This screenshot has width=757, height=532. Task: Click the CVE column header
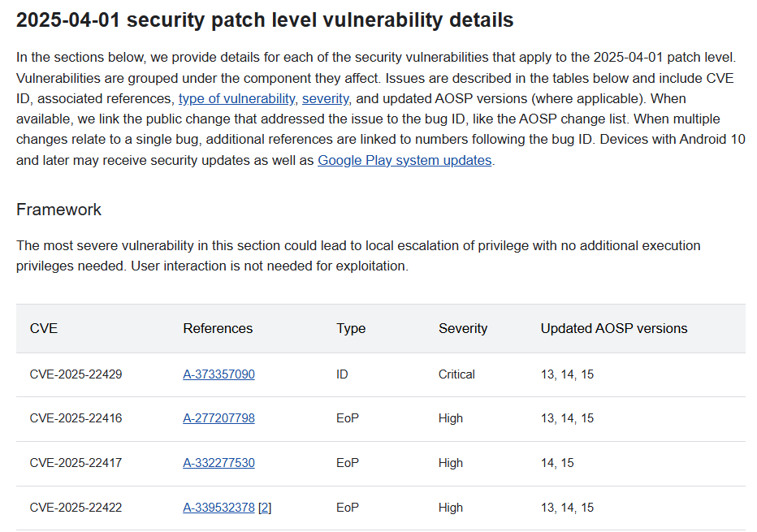click(x=44, y=329)
